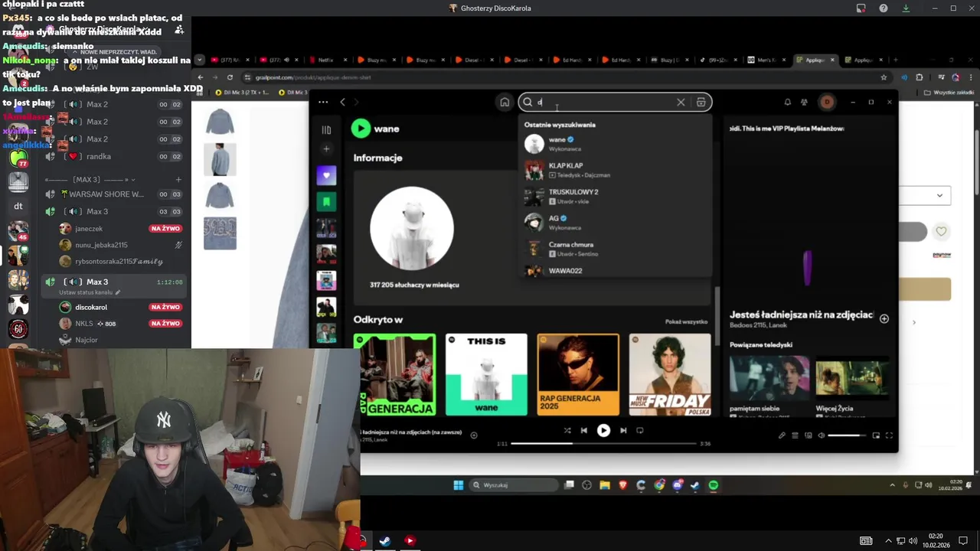
Task: Open new browser tab
Action: pos(895,60)
